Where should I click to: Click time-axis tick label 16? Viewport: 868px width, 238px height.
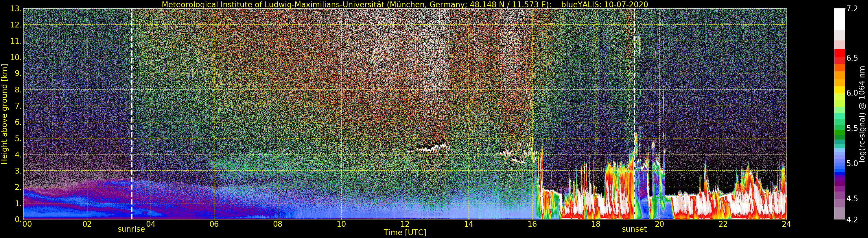point(532,224)
